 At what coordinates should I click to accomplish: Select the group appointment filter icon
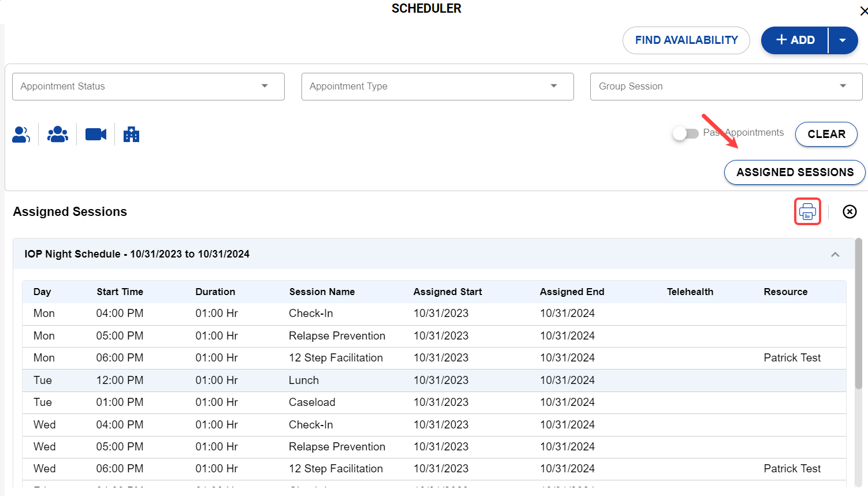[x=58, y=135]
